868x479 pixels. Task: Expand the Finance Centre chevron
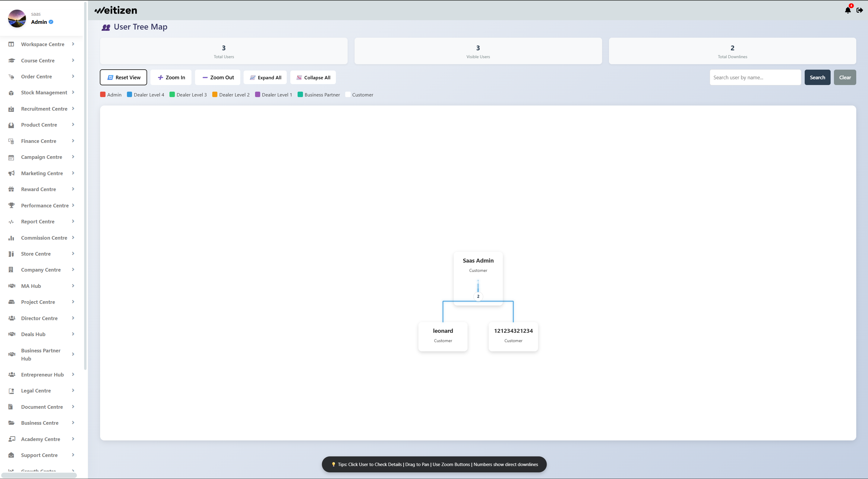(73, 141)
